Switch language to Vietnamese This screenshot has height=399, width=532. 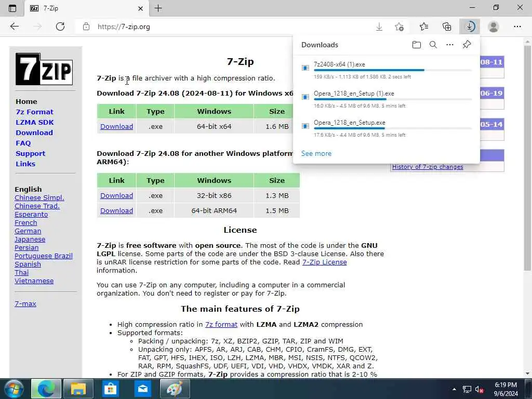click(x=34, y=281)
